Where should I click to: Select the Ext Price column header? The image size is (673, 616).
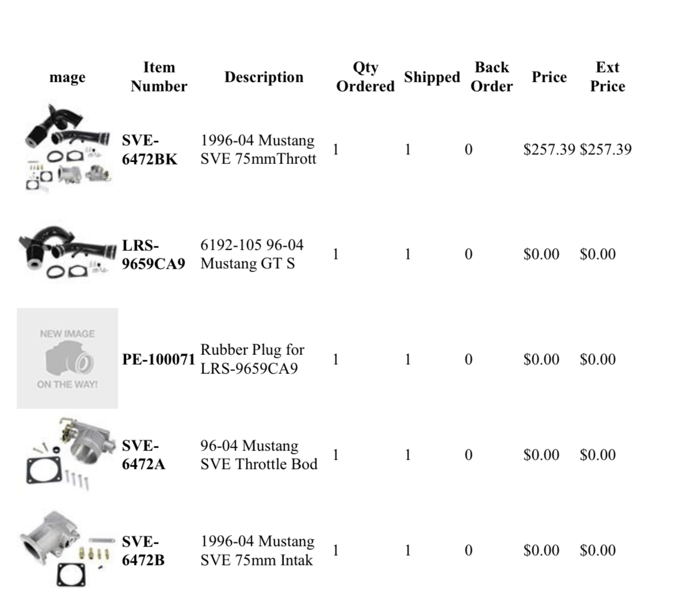607,76
